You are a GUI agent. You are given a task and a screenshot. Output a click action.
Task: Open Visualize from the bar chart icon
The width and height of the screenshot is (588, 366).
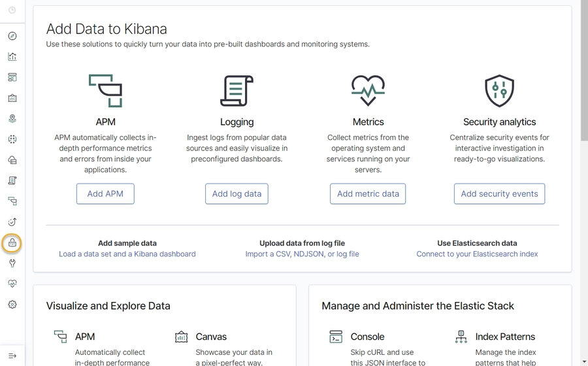(12, 57)
